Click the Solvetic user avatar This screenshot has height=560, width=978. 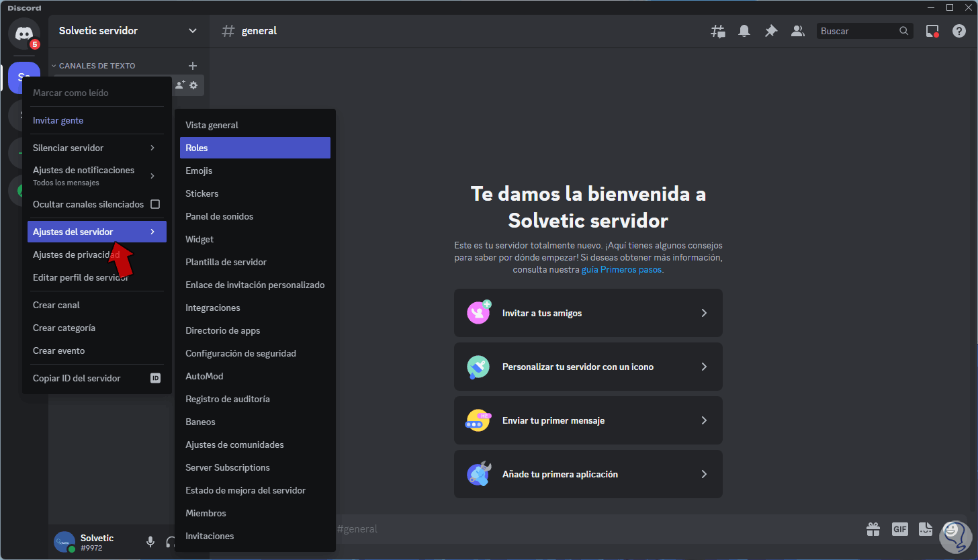64,542
